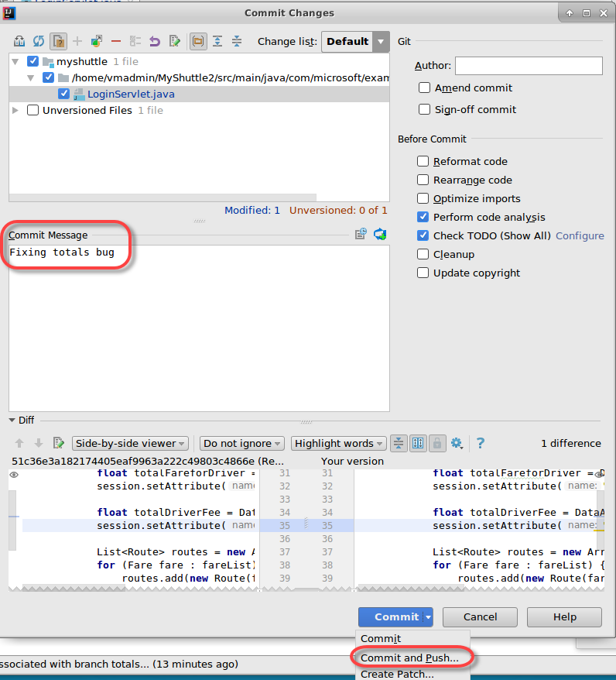Click the Help button
The height and width of the screenshot is (680, 616).
pos(564,616)
